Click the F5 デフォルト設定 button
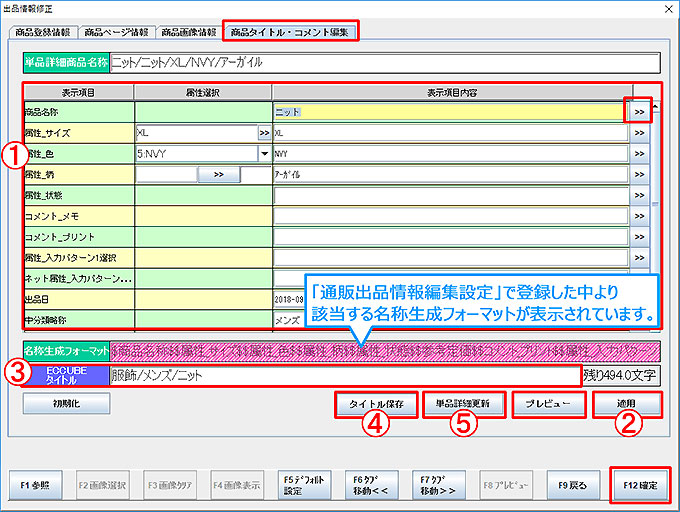Image resolution: width=680 pixels, height=512 pixels. pyautogui.click(x=304, y=485)
